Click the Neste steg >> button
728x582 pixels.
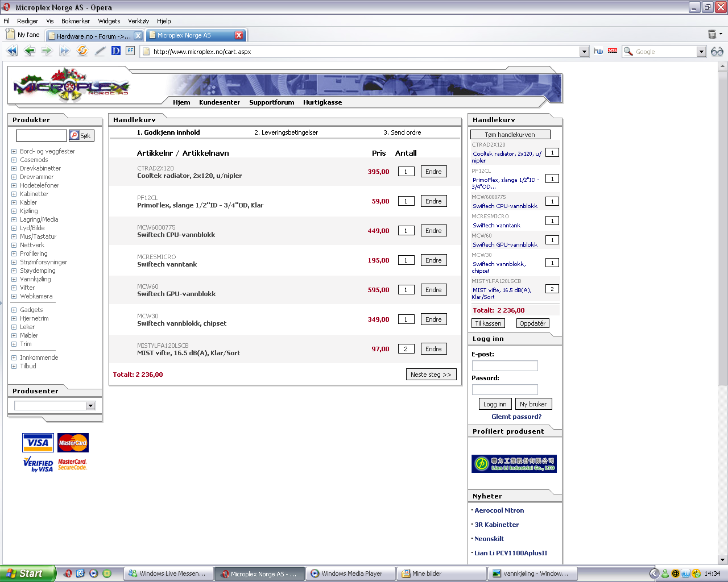pyautogui.click(x=431, y=375)
